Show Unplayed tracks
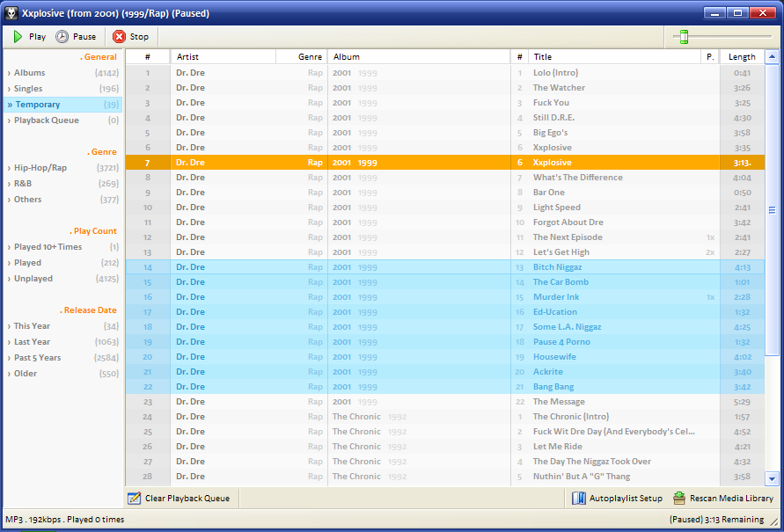The height and width of the screenshot is (532, 784). (63, 279)
